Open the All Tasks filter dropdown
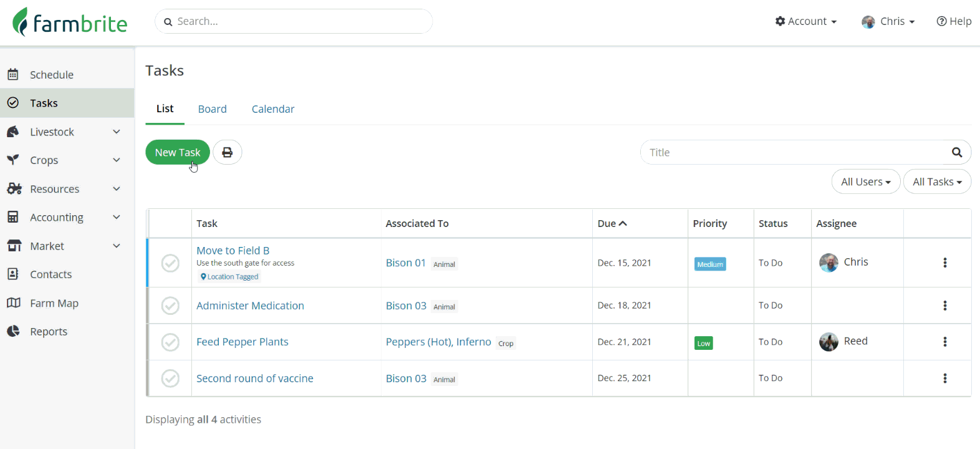The height and width of the screenshot is (449, 980). pos(937,182)
